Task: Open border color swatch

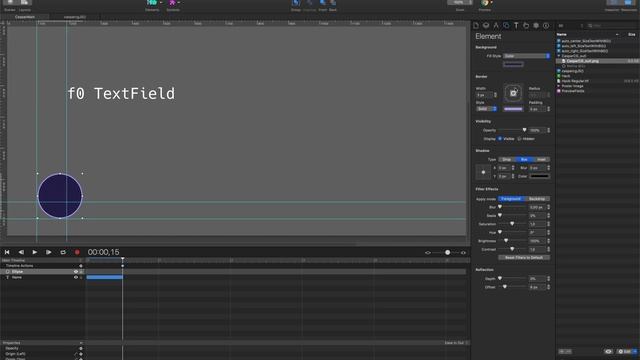Action: pyautogui.click(x=513, y=109)
